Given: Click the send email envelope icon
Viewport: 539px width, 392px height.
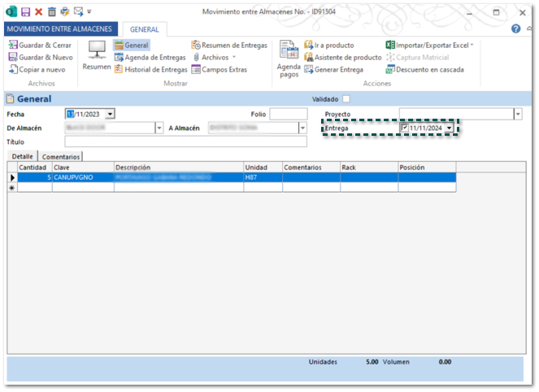Looking at the screenshot, I should (78, 12).
